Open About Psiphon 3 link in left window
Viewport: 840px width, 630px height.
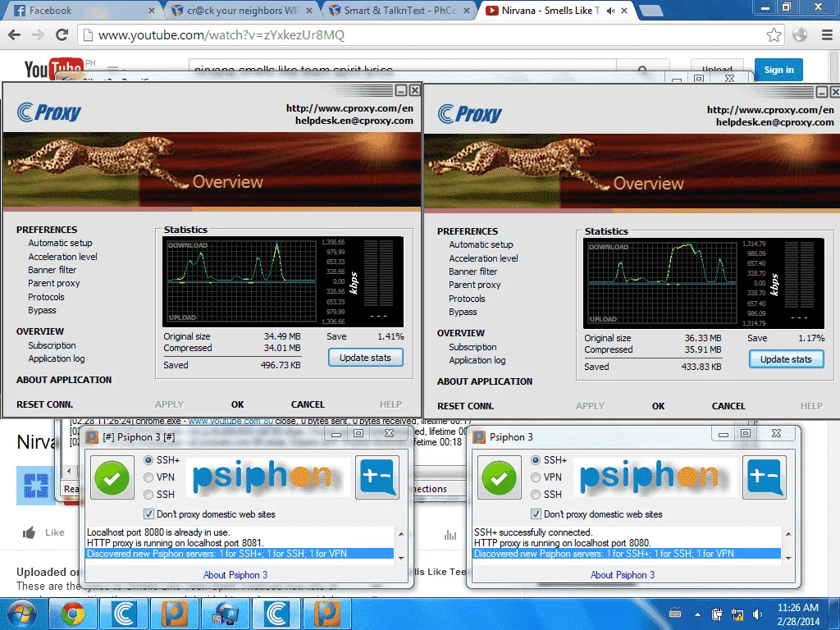click(235, 575)
